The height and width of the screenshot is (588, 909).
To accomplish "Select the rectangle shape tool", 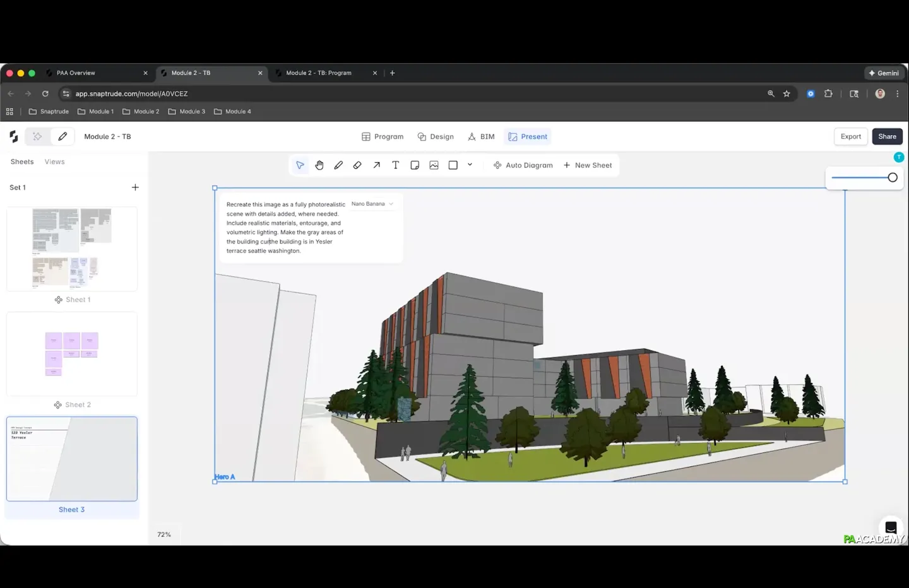I will tap(453, 165).
